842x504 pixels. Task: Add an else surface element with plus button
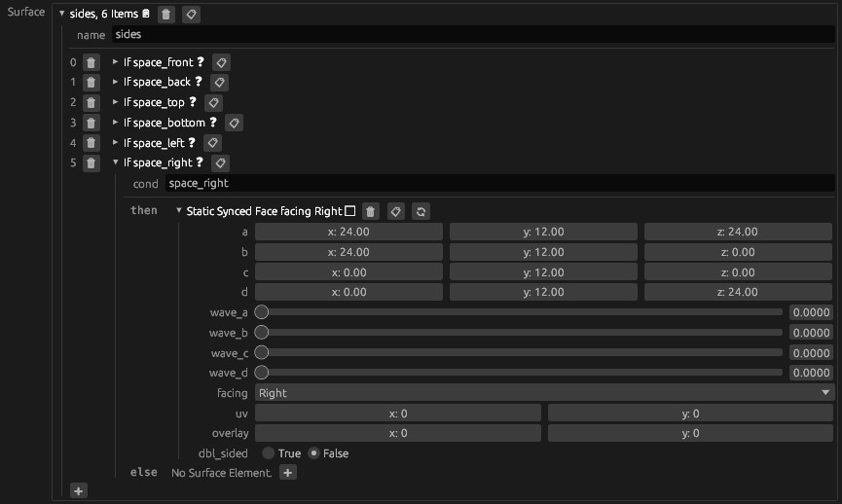(287, 473)
